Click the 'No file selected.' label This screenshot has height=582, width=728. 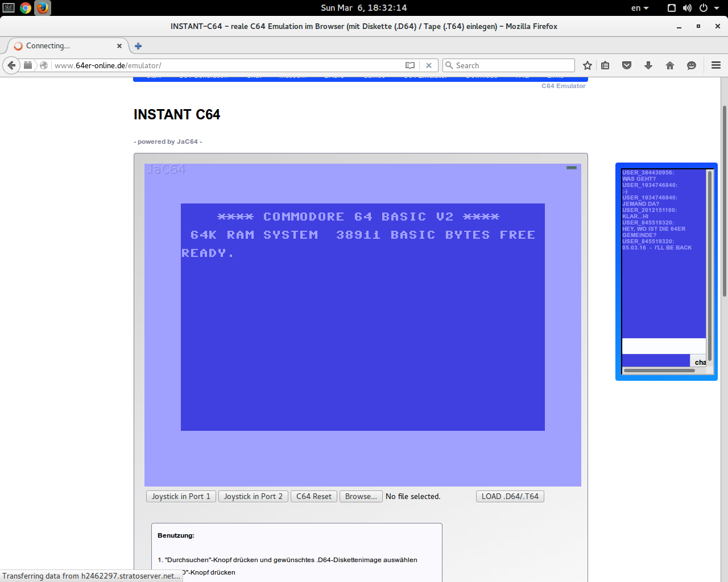(413, 496)
